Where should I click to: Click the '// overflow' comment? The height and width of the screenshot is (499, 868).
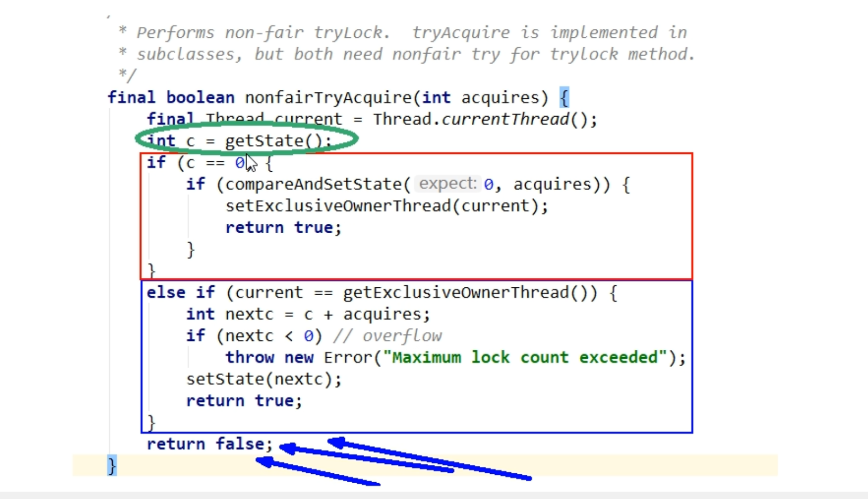[387, 336]
